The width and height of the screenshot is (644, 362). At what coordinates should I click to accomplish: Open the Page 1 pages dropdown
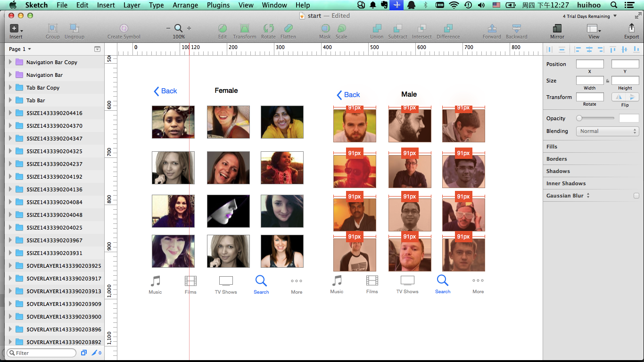tap(20, 49)
